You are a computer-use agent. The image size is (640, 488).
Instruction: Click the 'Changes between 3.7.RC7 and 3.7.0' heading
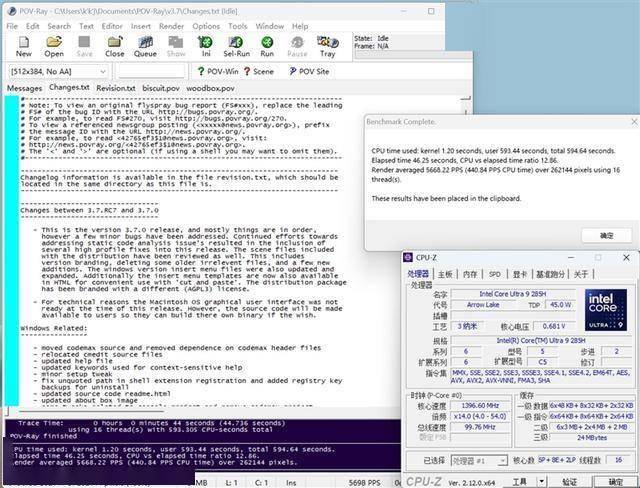(x=89, y=211)
